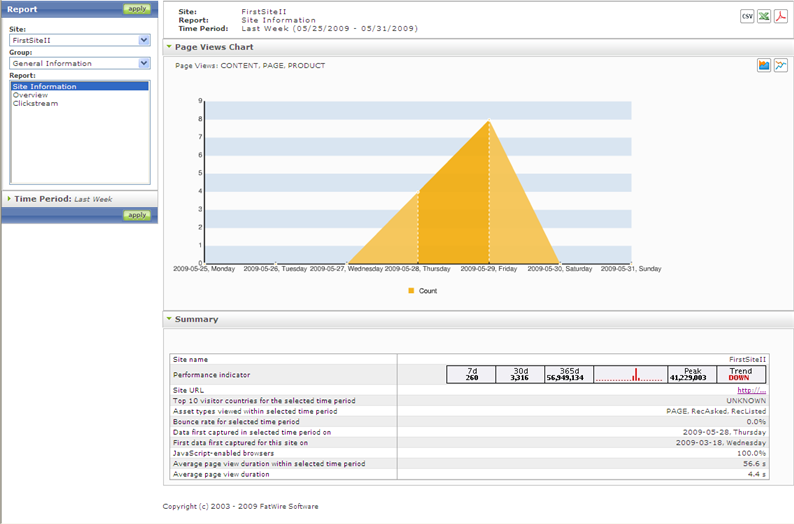
Task: Click the 2009-05-29, Friday axis label
Action: click(489, 269)
